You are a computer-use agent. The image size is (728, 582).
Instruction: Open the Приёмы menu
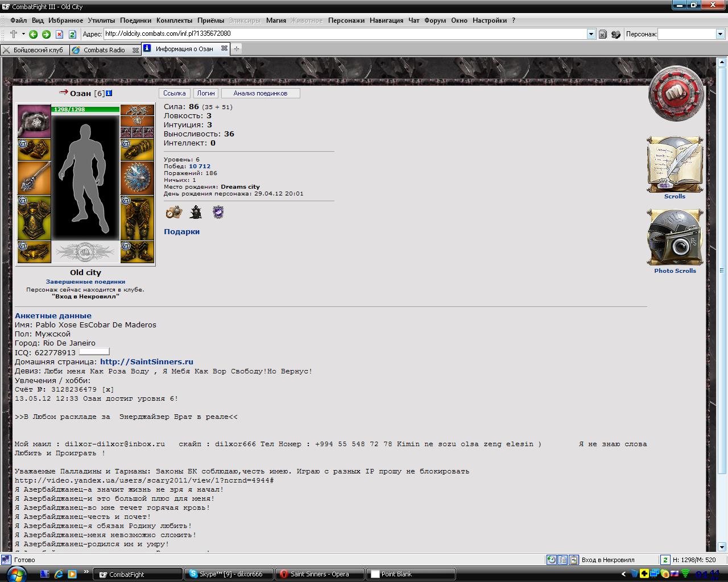[211, 20]
